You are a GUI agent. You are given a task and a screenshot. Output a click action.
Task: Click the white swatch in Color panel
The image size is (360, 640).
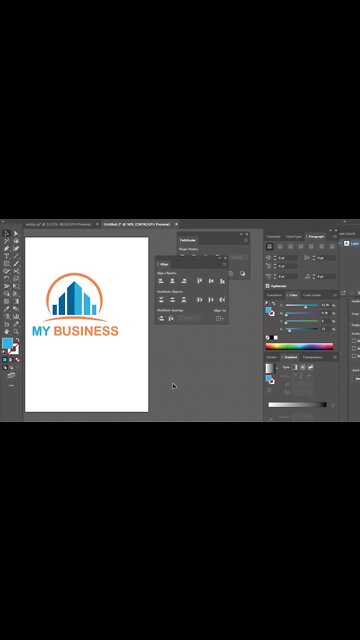coord(276,338)
